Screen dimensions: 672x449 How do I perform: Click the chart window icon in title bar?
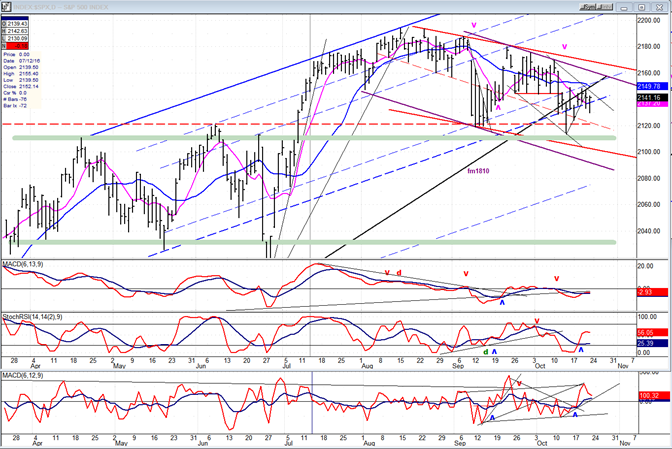pos(6,7)
